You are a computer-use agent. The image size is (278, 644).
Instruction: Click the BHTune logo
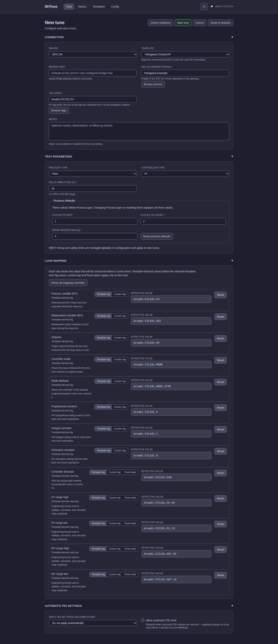coord(51,7)
